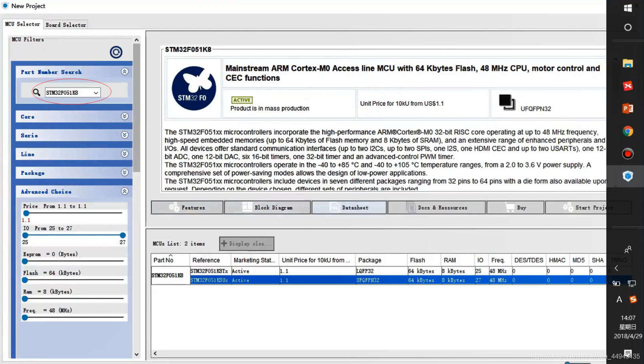Screen dimensions: 644x364
Task: Click the Features button
Action: pos(187,208)
